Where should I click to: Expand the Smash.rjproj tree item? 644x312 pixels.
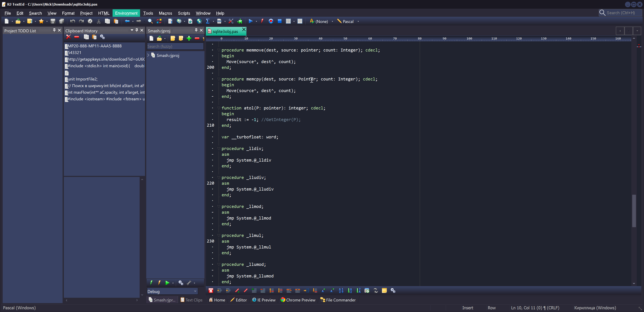(x=149, y=55)
